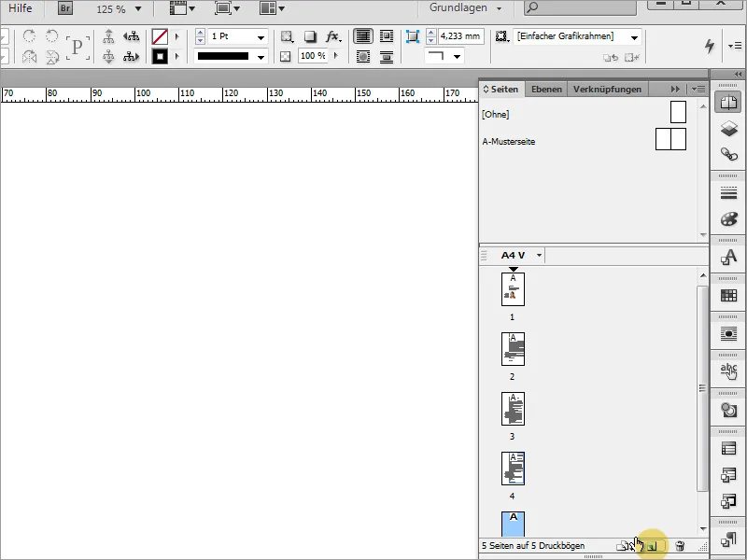Toggle the drop shadow button
This screenshot has width=747, height=560.
click(310, 36)
